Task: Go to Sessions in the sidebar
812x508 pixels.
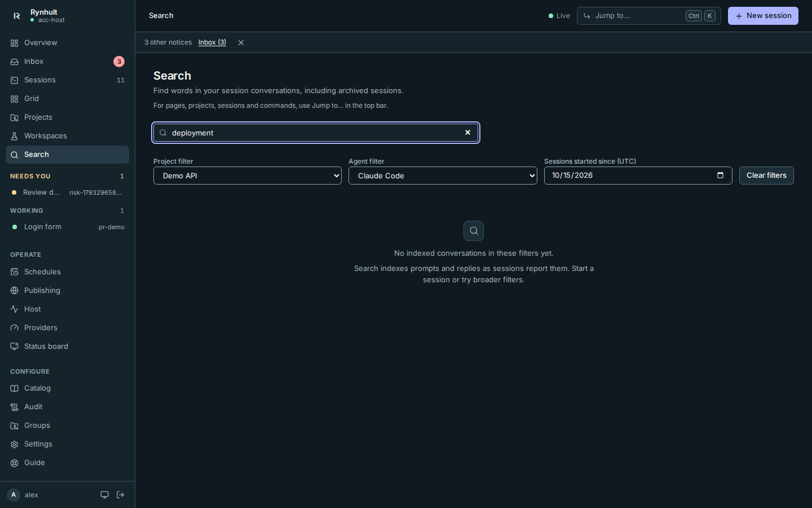Action: click(67, 80)
